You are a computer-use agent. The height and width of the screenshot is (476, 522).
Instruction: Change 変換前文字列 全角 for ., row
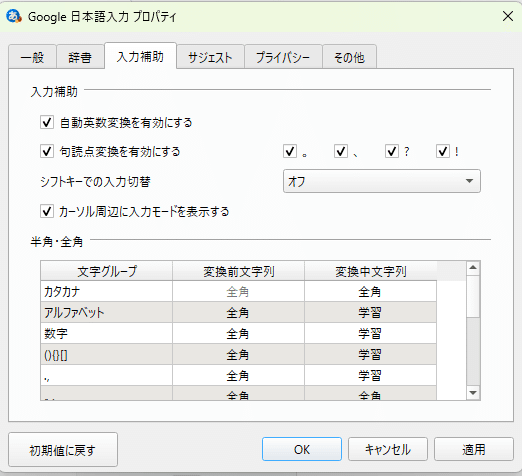(x=238, y=376)
